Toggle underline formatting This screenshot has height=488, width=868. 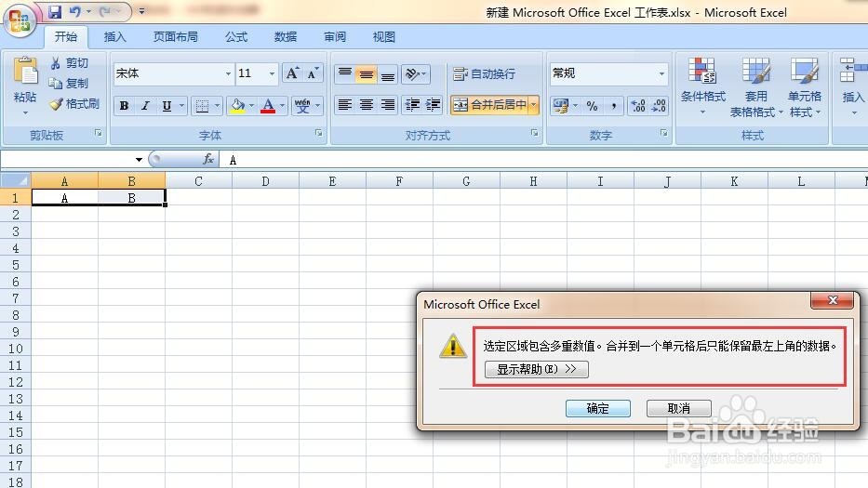click(167, 106)
